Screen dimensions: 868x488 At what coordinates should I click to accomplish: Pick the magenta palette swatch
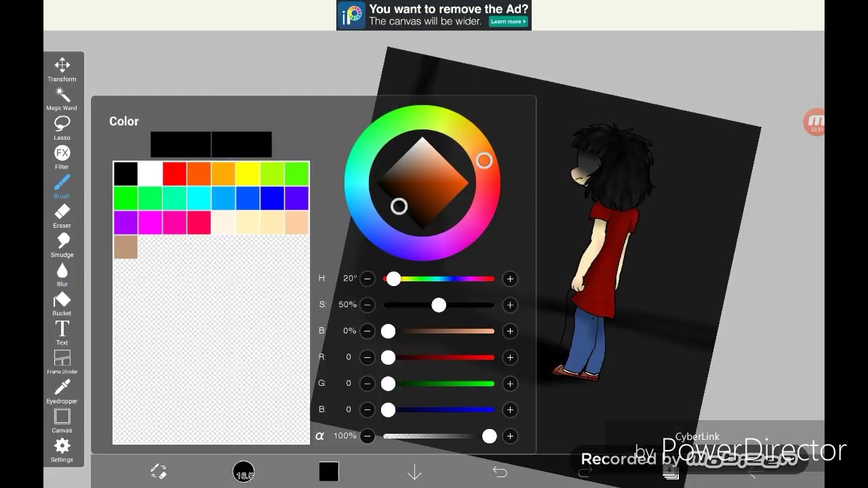[150, 222]
